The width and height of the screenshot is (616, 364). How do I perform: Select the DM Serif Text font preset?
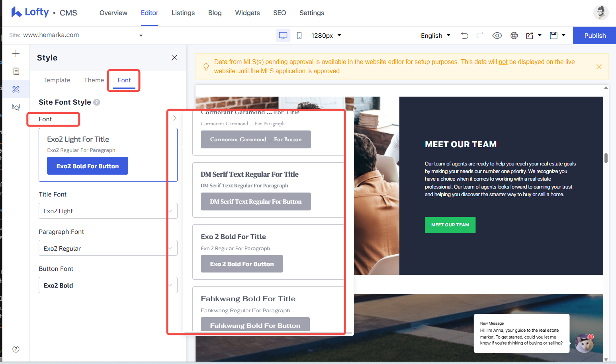coord(268,190)
